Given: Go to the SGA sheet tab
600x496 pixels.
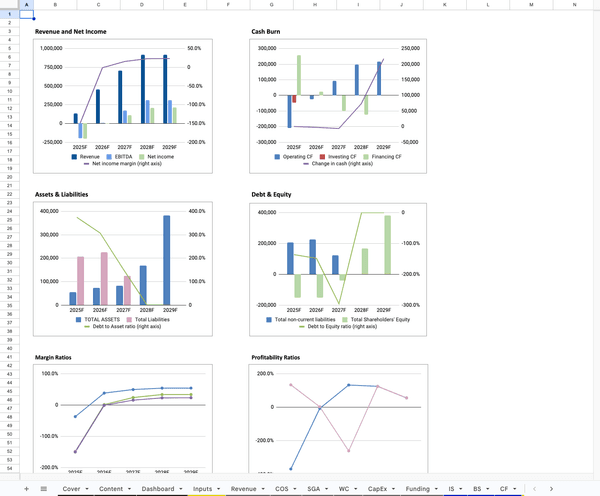Looking at the screenshot, I should click(x=312, y=488).
